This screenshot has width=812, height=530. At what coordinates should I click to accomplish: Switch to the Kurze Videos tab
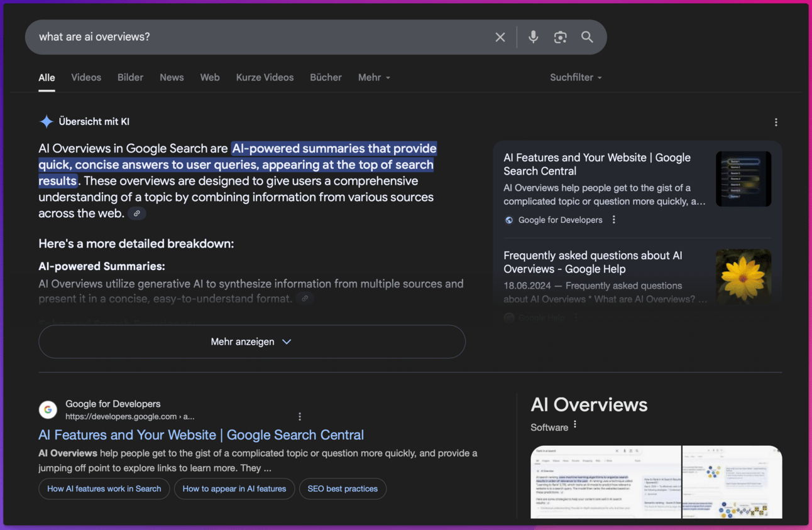(x=265, y=78)
